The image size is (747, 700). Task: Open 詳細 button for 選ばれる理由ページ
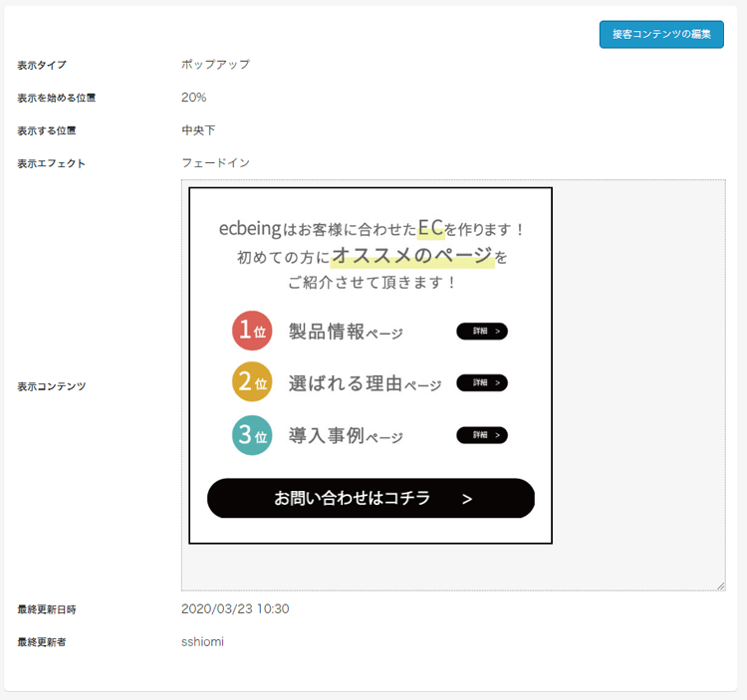pyautogui.click(x=482, y=382)
